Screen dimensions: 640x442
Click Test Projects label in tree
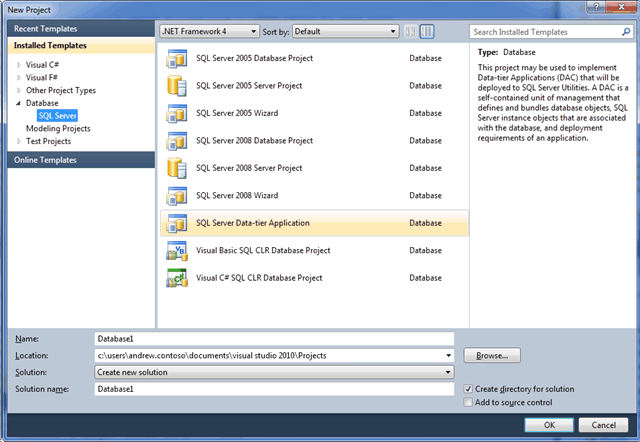[x=49, y=141]
